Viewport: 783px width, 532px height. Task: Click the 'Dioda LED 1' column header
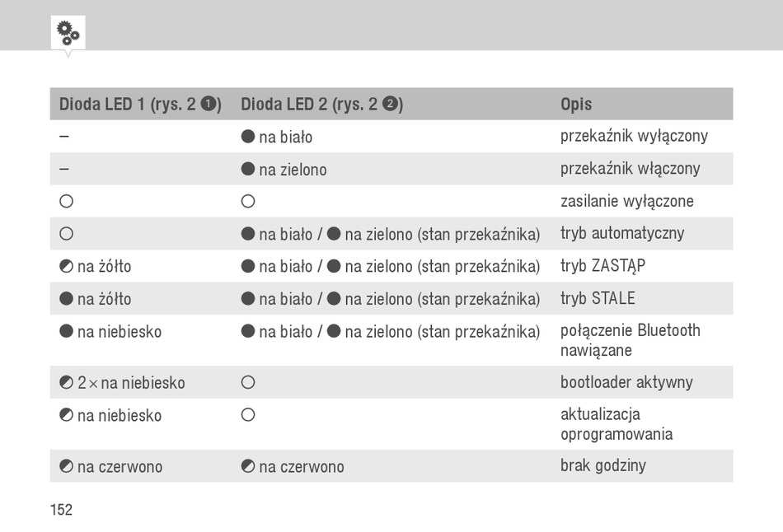pos(140,104)
